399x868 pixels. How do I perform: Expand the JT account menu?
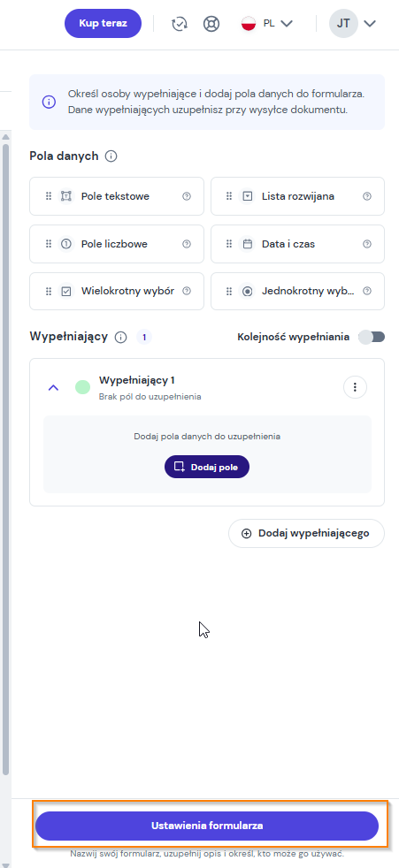click(353, 24)
